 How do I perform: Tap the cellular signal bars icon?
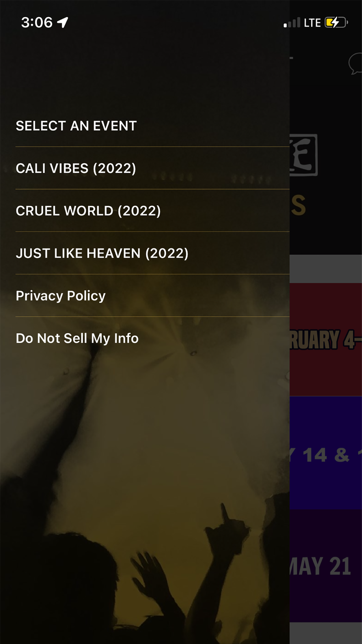(292, 23)
